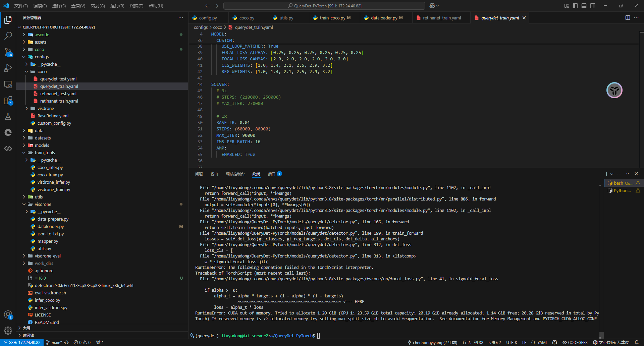Image resolution: width=644 pixels, height=346 pixels.
Task: Open terminal panel more actions ellipsis
Action: tap(619, 174)
